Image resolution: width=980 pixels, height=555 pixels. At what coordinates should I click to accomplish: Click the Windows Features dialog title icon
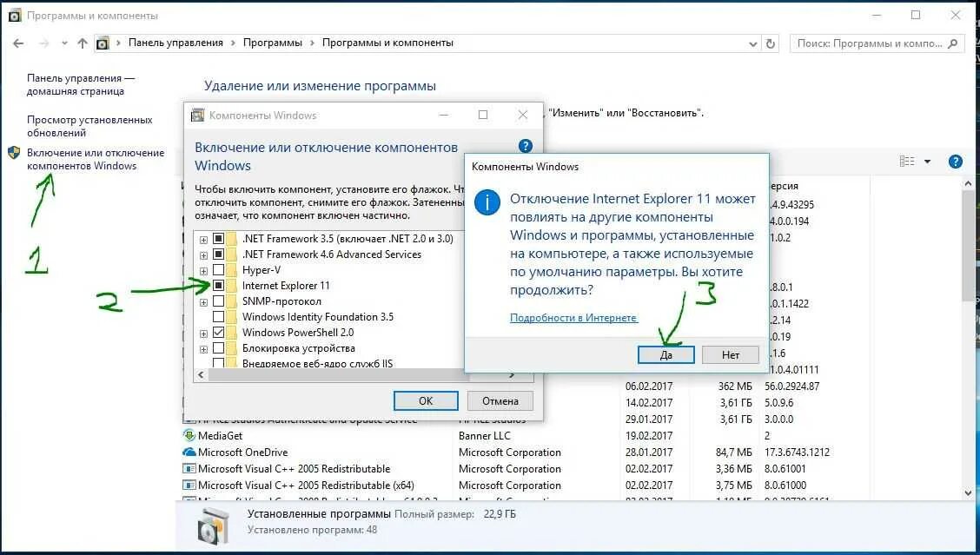197,115
